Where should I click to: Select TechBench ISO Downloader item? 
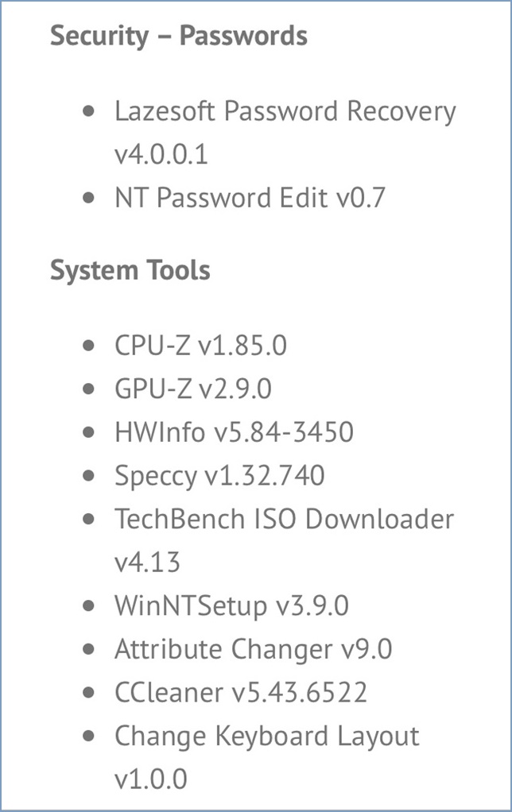[x=284, y=520]
